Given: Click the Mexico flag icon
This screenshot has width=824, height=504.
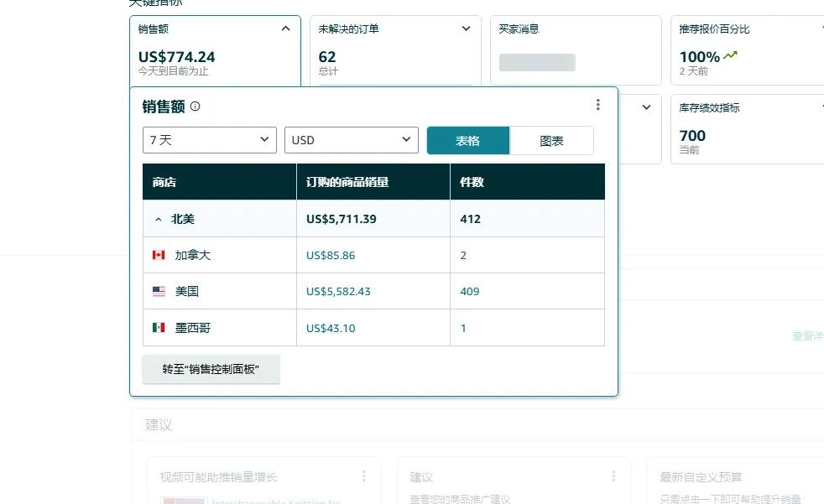Looking at the screenshot, I should click(x=159, y=328).
